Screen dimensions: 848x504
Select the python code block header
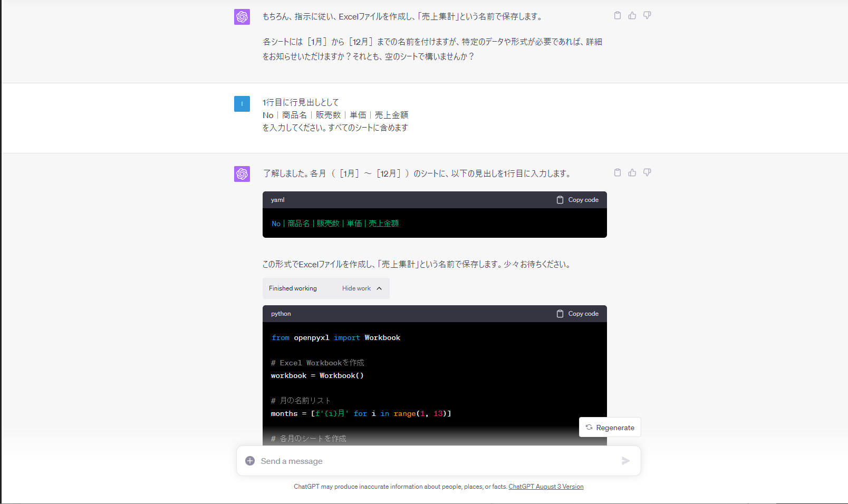pos(281,313)
